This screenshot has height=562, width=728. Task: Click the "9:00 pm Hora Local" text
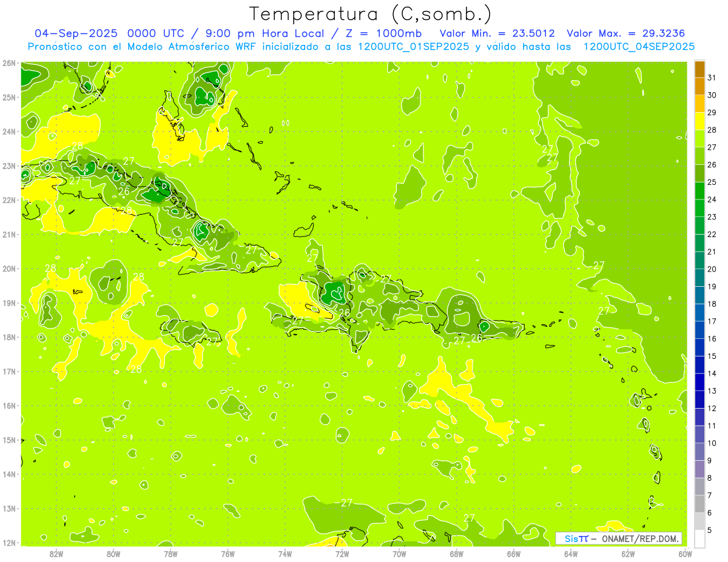tap(265, 33)
